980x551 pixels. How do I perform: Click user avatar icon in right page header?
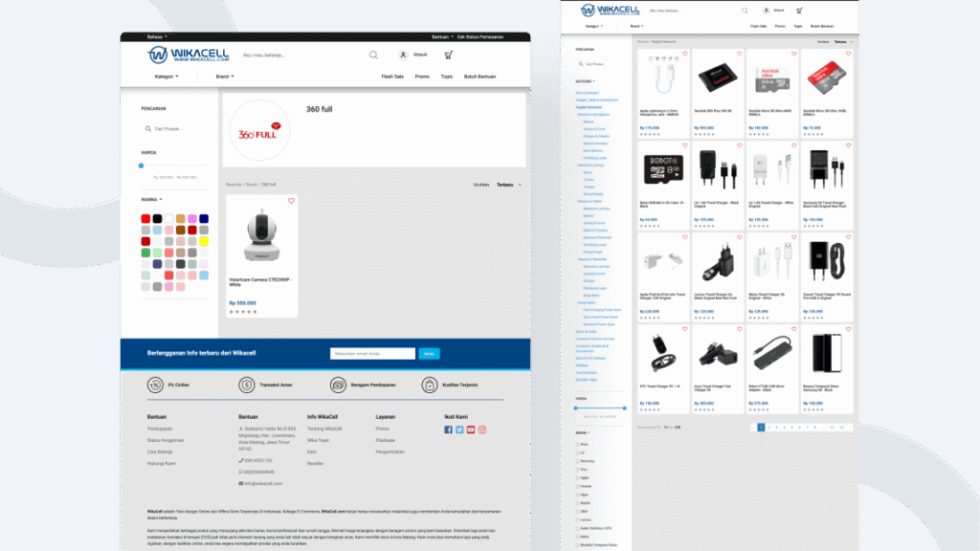767,11
